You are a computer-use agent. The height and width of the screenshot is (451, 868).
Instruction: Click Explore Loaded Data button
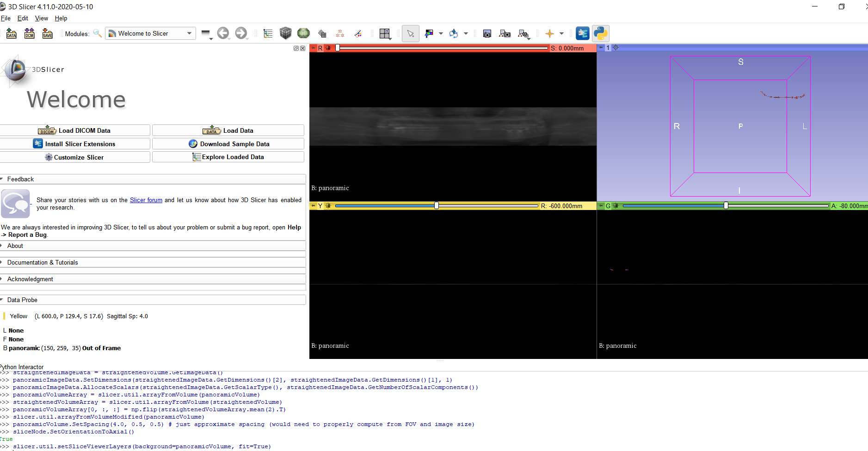point(228,157)
